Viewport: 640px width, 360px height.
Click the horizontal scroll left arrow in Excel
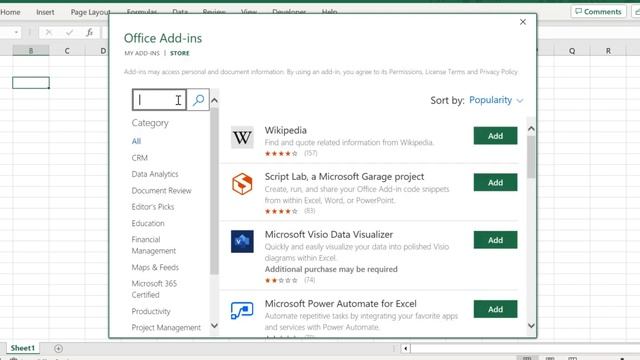point(405,348)
